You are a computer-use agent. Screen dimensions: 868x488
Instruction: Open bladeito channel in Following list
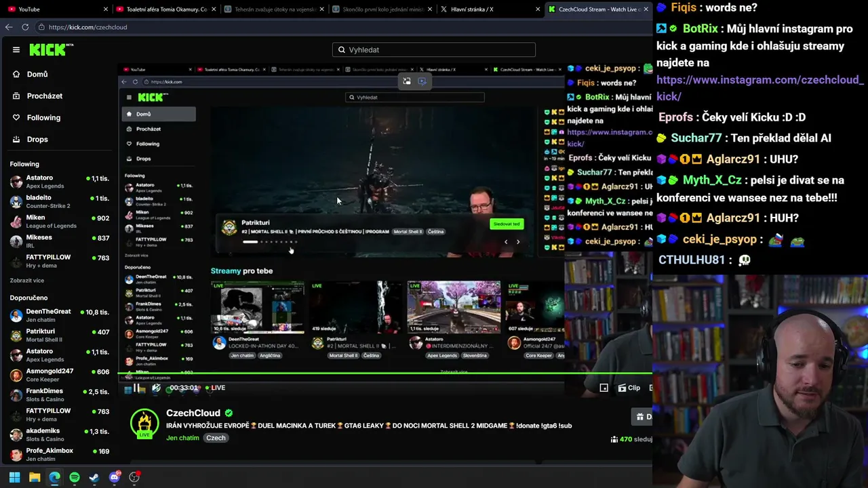(x=60, y=201)
